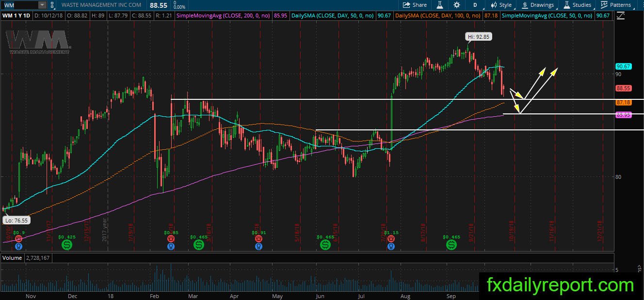Click the dividend icon near March
Viewport: 644px width, 300px height.
(199, 245)
